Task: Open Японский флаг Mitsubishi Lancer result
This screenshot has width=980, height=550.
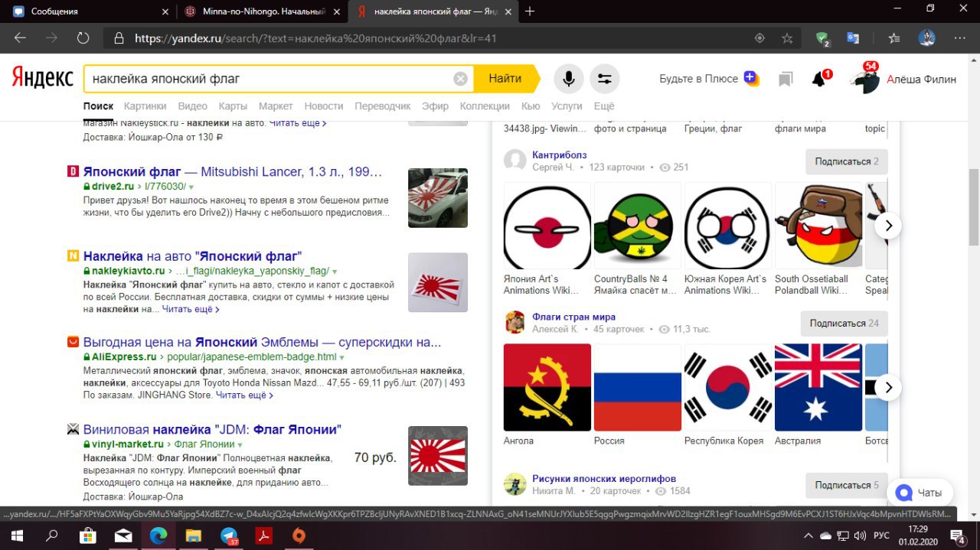Action: pyautogui.click(x=233, y=171)
